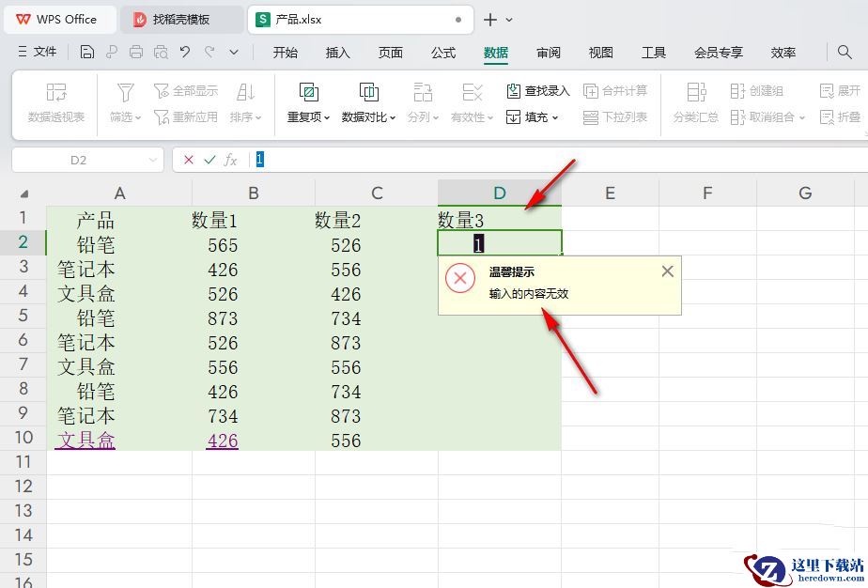Open the new tab dropdown arrow
868x588 pixels.
[509, 20]
